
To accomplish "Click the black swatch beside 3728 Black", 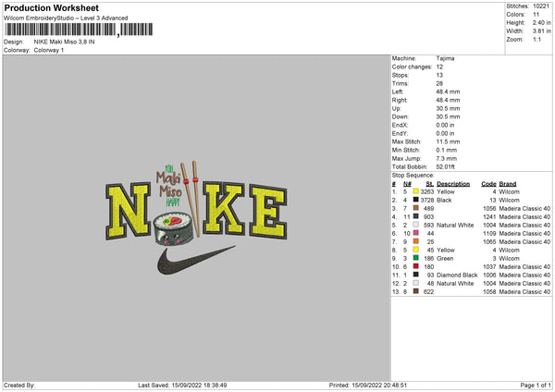I will [x=416, y=200].
